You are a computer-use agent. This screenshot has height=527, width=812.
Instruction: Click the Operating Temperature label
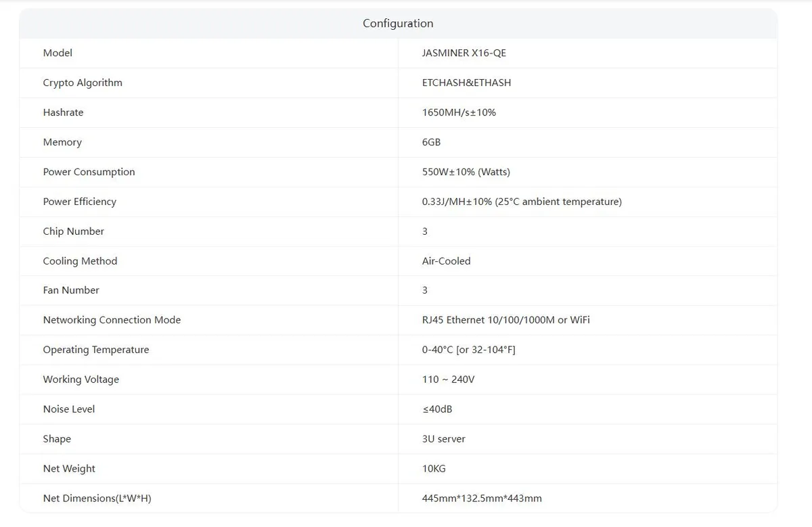pyautogui.click(x=95, y=350)
